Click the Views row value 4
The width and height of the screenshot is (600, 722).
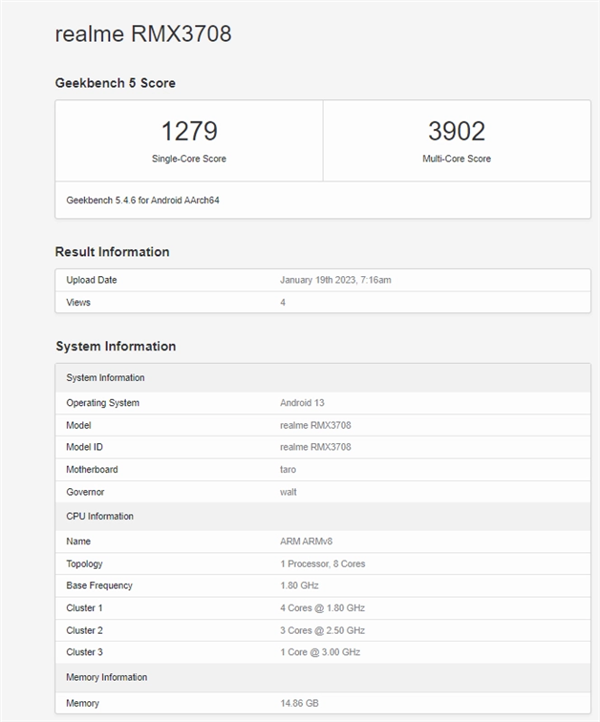(283, 302)
